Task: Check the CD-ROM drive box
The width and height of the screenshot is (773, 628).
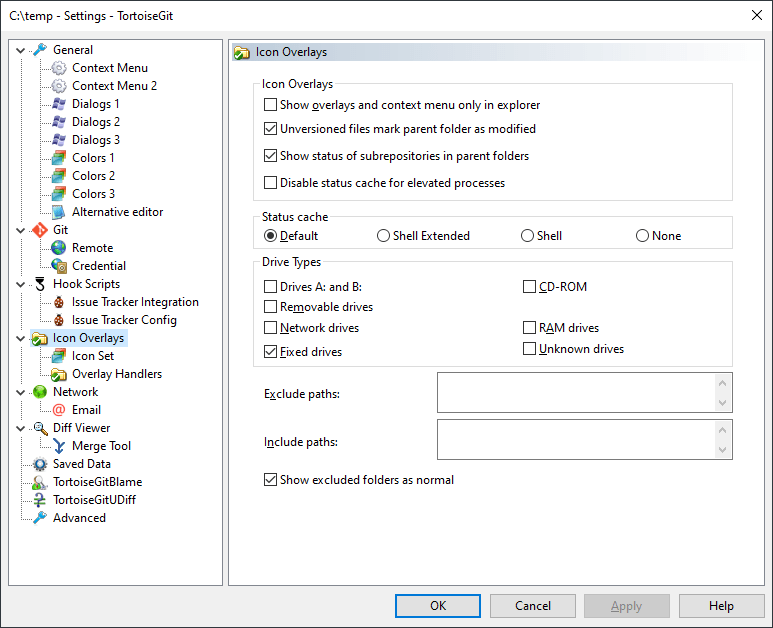Action: (529, 286)
